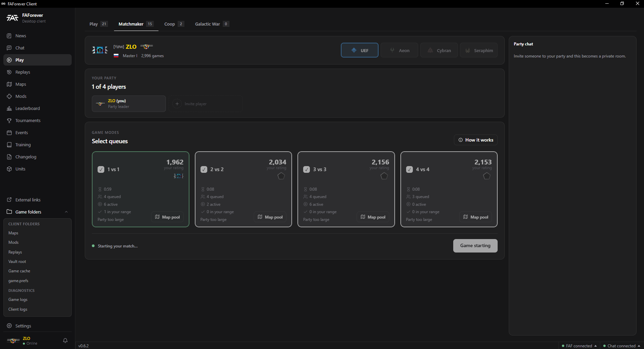Click the Play sidebar icon

(9, 60)
